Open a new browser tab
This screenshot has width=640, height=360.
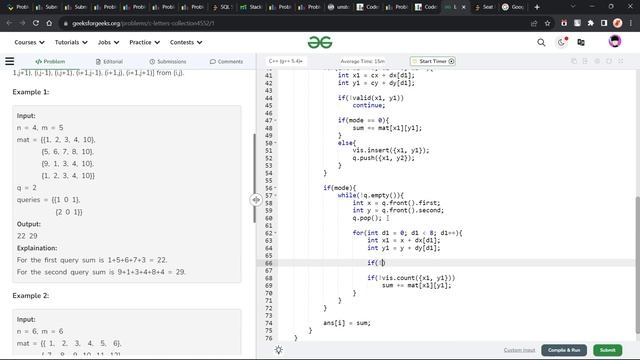537,7
